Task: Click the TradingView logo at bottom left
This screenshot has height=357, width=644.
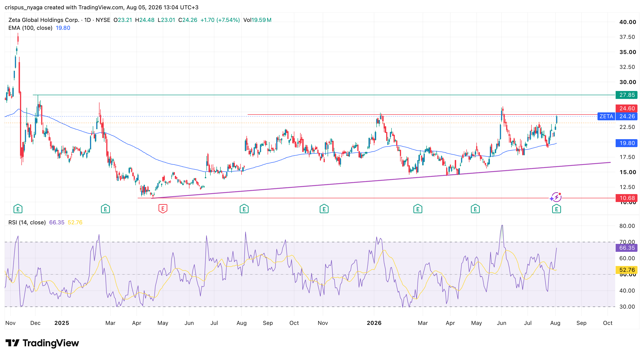Action: click(x=42, y=343)
